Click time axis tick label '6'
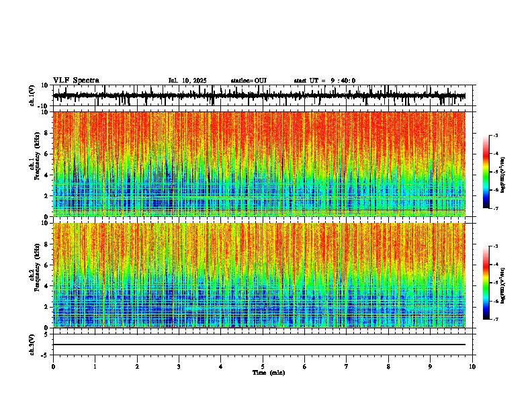The width and height of the screenshot is (532, 411). click(x=305, y=367)
